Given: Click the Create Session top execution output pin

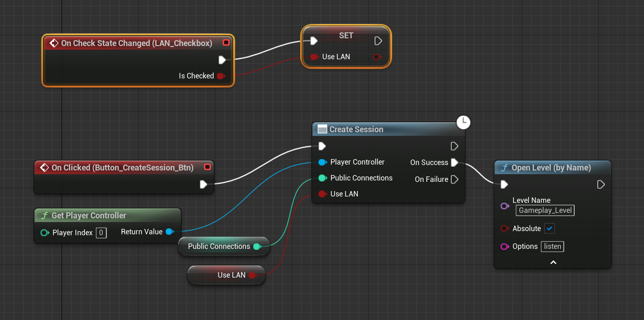Looking at the screenshot, I should click(x=454, y=146).
